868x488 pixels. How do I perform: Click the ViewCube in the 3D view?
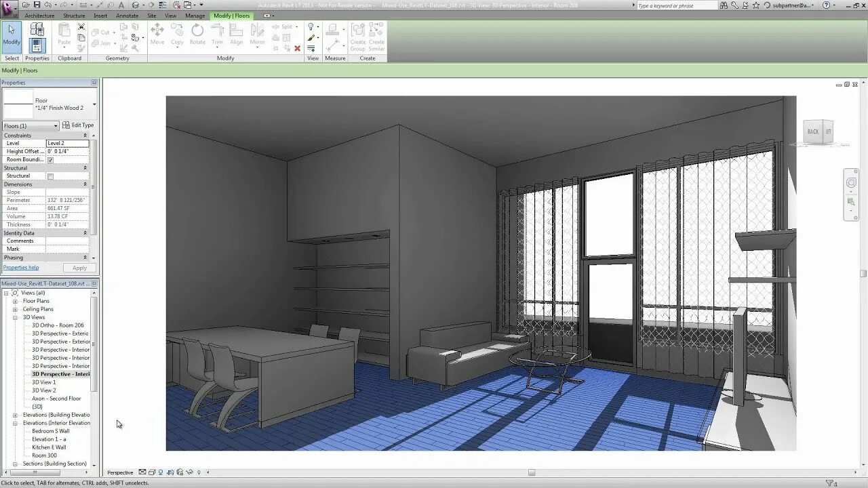818,131
